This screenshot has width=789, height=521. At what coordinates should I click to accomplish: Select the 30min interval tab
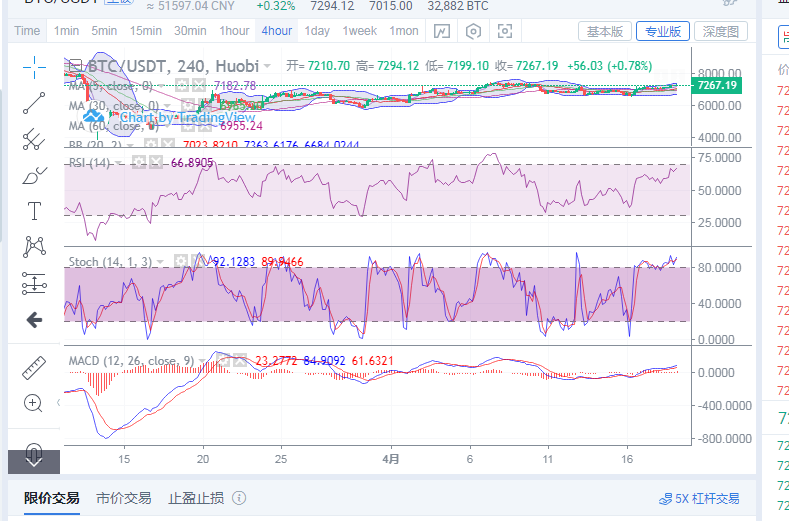190,31
